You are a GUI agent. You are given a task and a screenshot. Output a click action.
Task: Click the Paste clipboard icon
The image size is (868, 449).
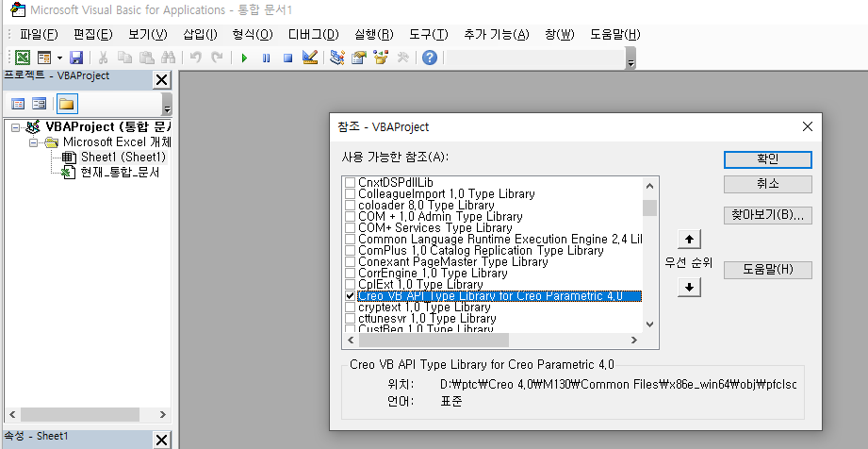147,58
